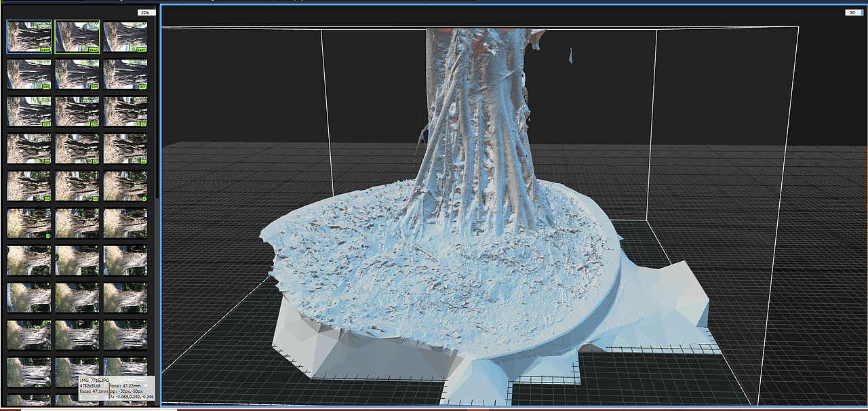The height and width of the screenshot is (411, 868).
Task: Select the green-bordered second photo thumbnail
Action: 77,37
